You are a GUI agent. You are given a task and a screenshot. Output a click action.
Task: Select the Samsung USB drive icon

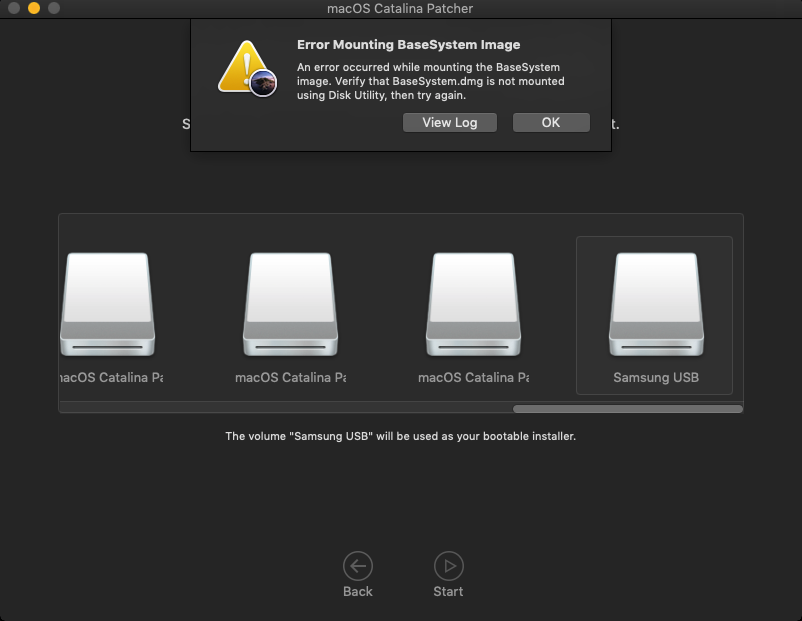point(656,304)
